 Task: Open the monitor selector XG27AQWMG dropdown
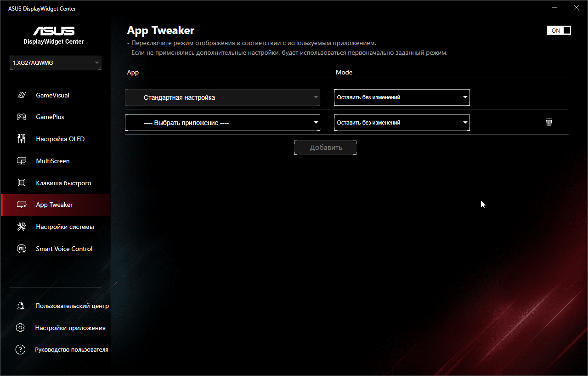(x=56, y=63)
